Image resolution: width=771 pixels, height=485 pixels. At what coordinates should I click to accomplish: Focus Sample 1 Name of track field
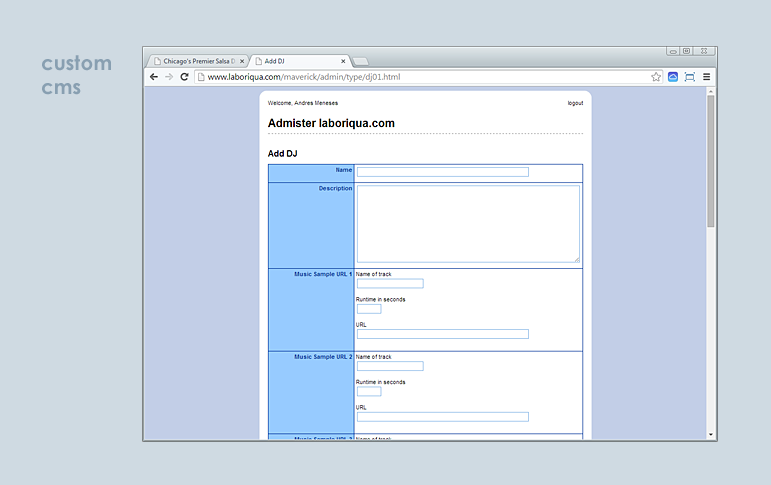tap(390, 284)
